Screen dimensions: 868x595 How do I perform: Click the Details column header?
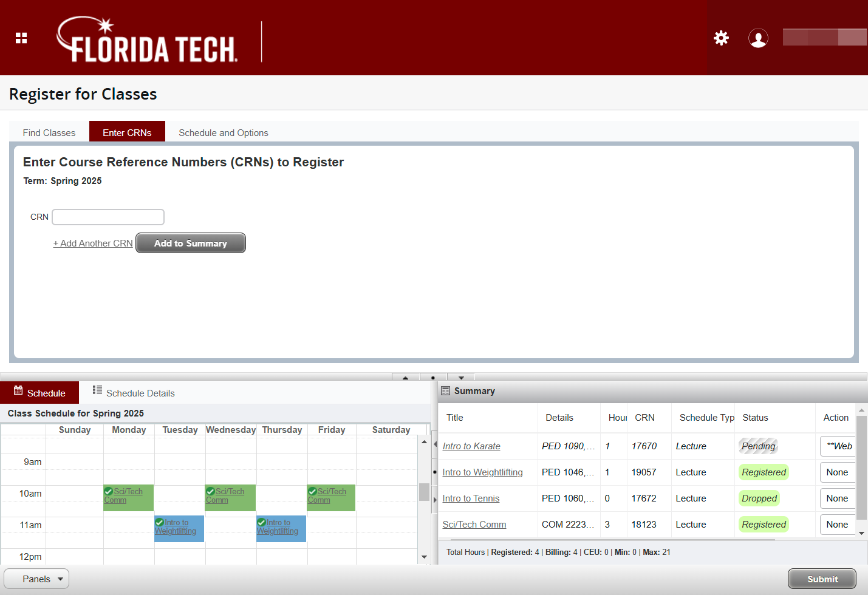coord(569,418)
